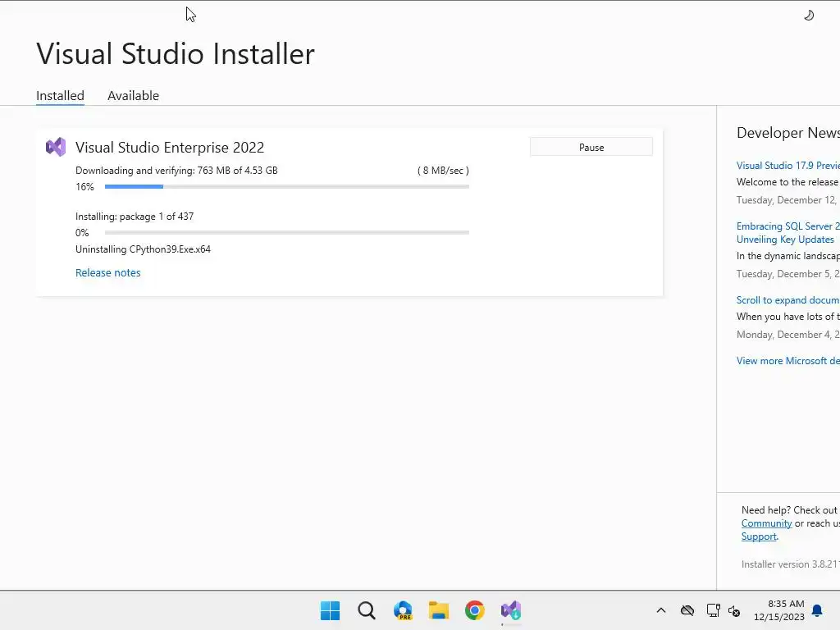Click the installing packages progress bar at 0%
The image size is (840, 630).
click(x=287, y=232)
